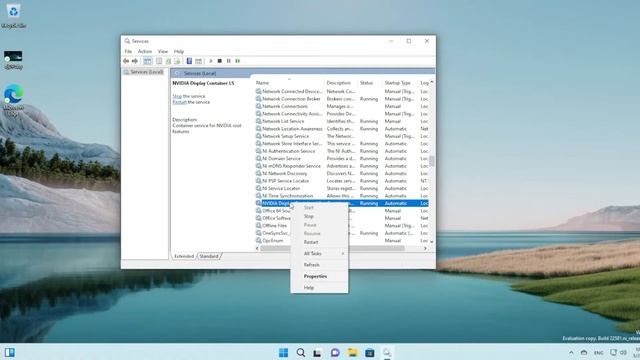Click the vertical scrollbar up arrow

(x=432, y=82)
